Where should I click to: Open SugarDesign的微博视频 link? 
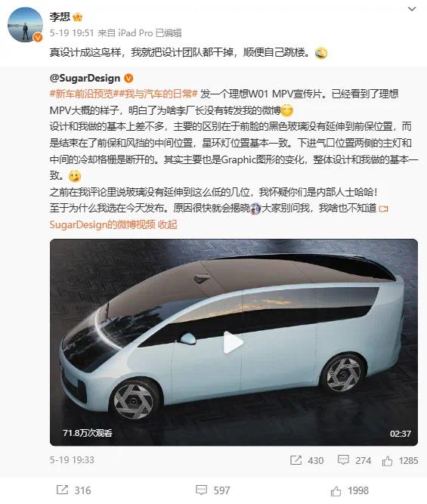coord(103,224)
